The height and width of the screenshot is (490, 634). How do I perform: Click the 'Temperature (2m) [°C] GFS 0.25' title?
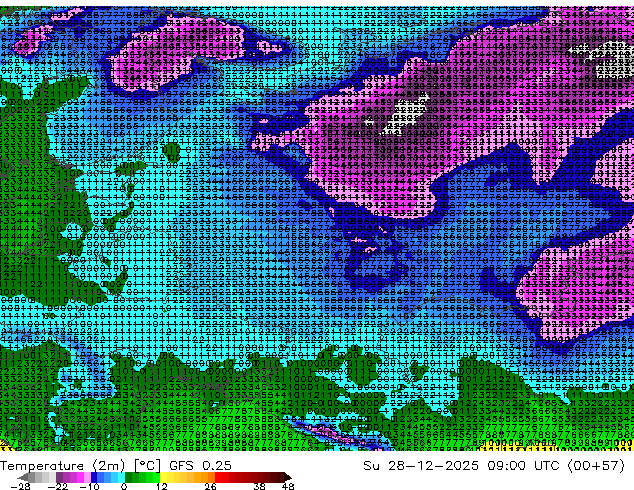click(116, 466)
